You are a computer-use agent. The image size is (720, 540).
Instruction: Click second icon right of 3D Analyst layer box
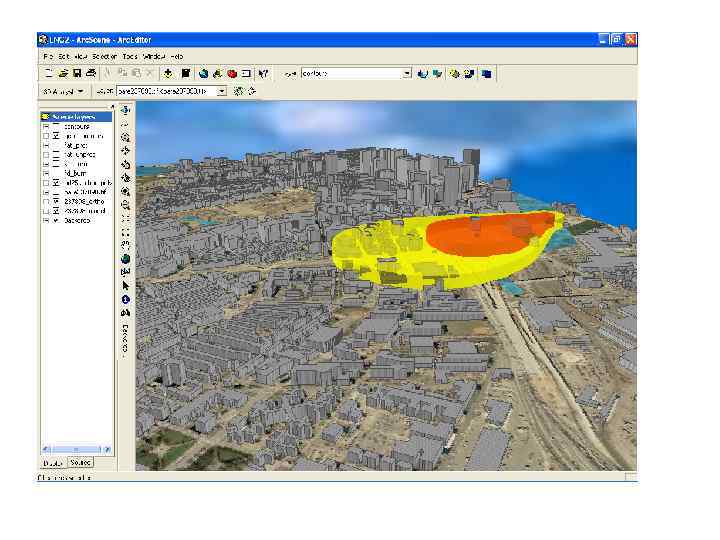click(252, 91)
